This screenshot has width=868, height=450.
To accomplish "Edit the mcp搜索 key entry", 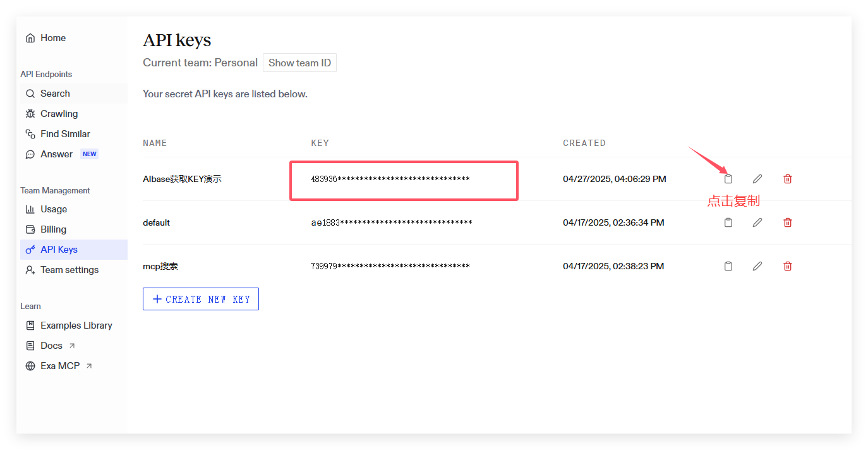I will click(x=757, y=266).
